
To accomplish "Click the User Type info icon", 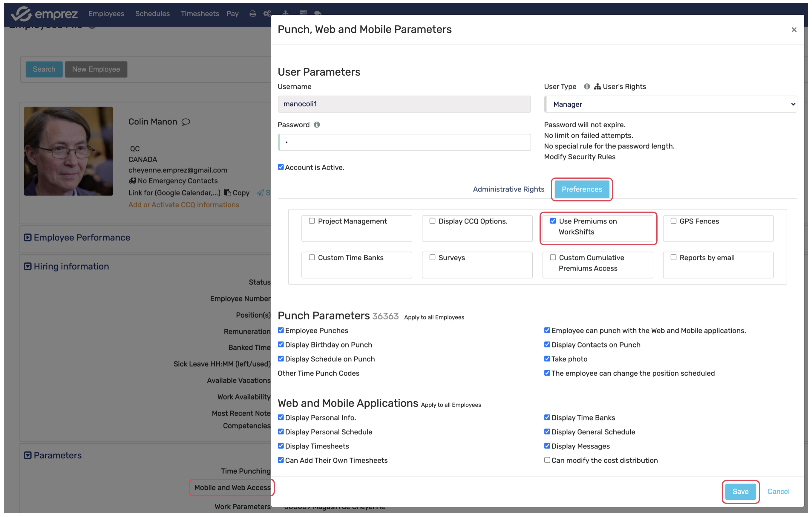I will pyautogui.click(x=587, y=87).
